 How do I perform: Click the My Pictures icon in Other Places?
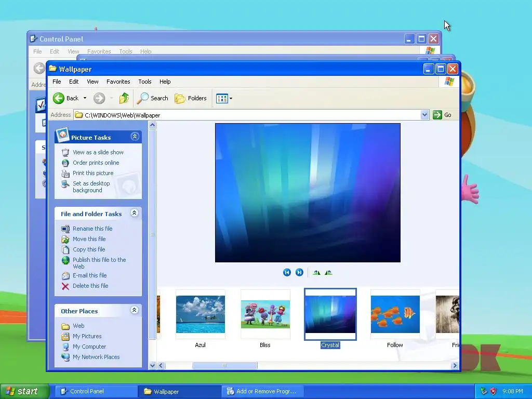[x=65, y=337]
